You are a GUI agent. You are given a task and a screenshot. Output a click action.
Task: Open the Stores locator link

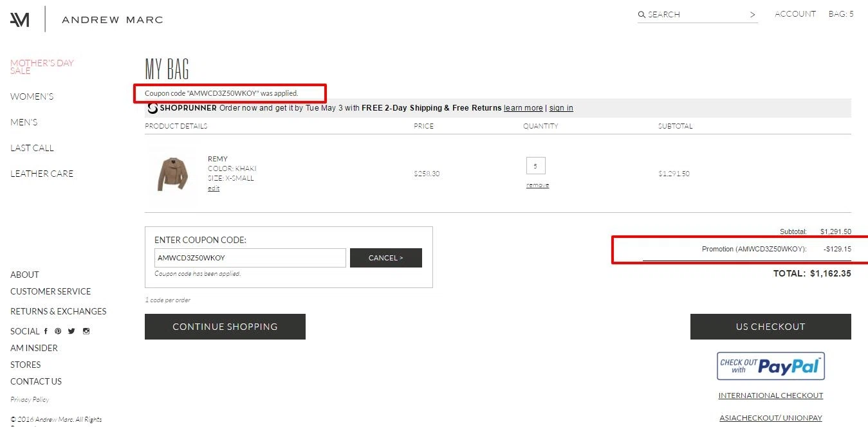coord(26,365)
